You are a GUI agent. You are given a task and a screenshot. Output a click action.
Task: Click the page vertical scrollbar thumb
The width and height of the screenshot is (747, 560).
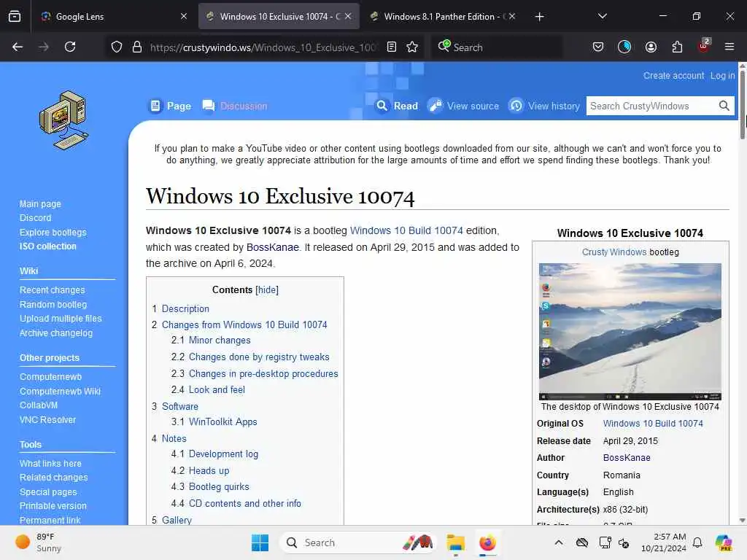click(x=742, y=105)
